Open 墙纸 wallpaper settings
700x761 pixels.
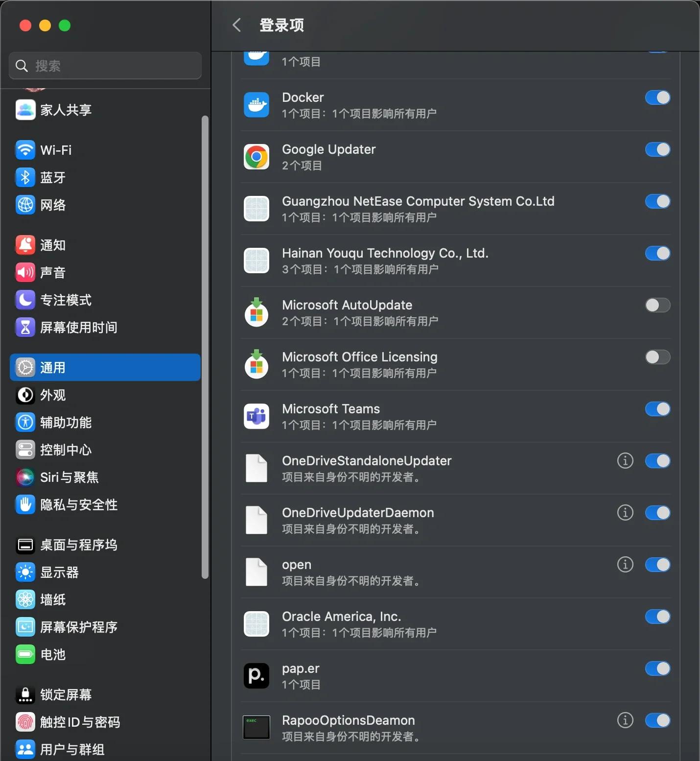(x=105, y=599)
